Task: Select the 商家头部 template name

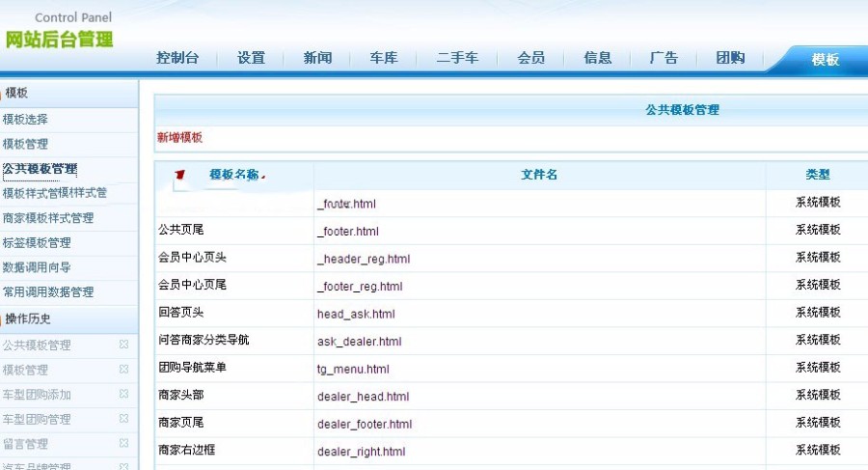Action: (x=181, y=395)
